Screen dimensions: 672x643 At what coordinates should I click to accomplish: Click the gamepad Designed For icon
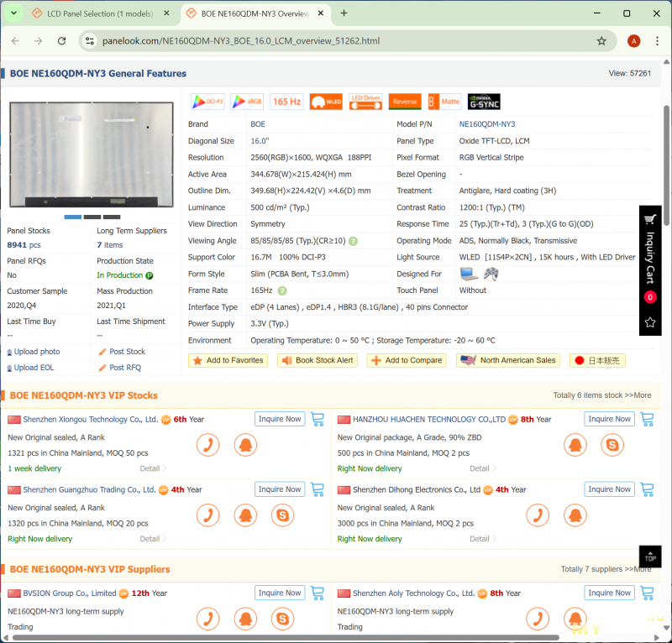point(491,274)
